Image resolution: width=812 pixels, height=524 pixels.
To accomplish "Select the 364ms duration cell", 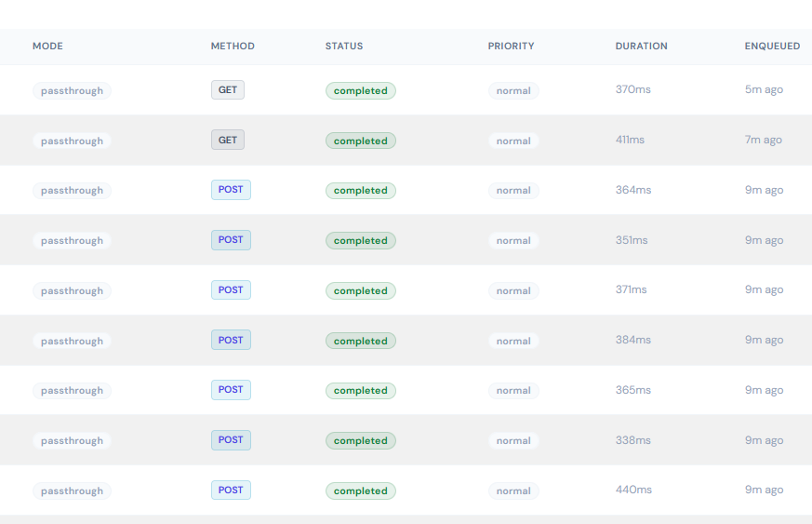I will [632, 190].
